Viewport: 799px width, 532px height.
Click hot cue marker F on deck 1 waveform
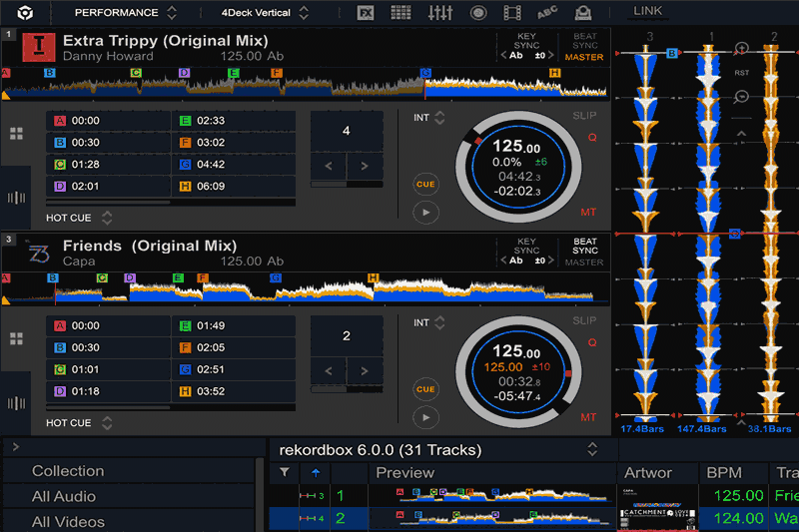click(x=277, y=73)
